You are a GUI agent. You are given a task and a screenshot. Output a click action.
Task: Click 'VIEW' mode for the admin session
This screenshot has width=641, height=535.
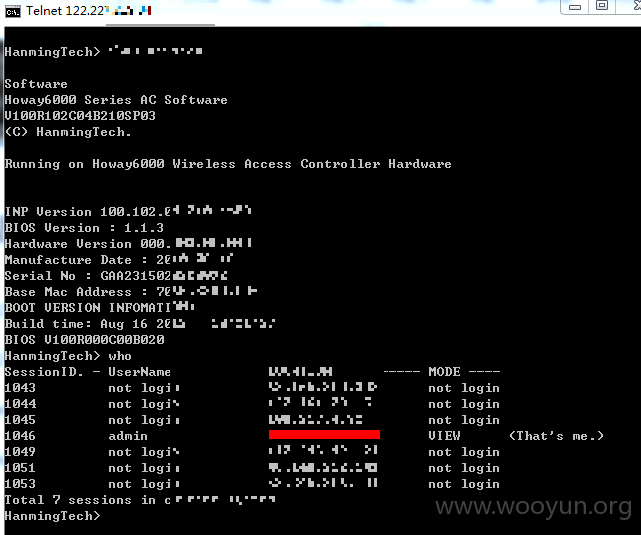click(444, 436)
